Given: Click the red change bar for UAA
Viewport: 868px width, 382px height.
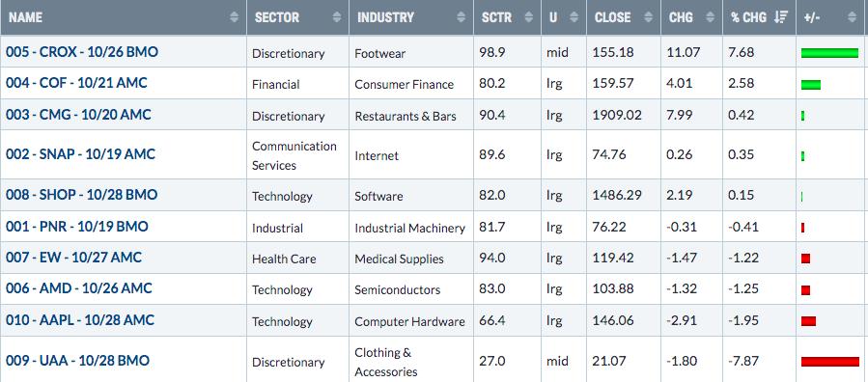Looking at the screenshot, I should click(829, 362).
